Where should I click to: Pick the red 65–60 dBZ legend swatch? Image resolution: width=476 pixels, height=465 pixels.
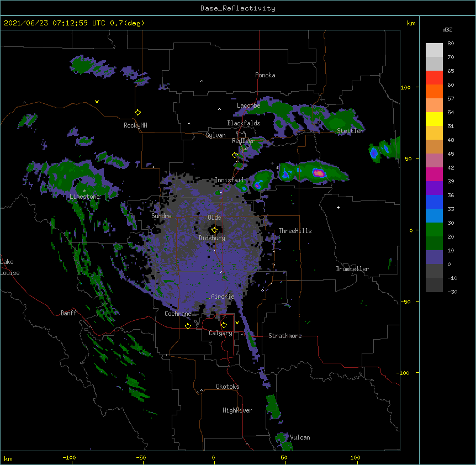[x=434, y=78]
